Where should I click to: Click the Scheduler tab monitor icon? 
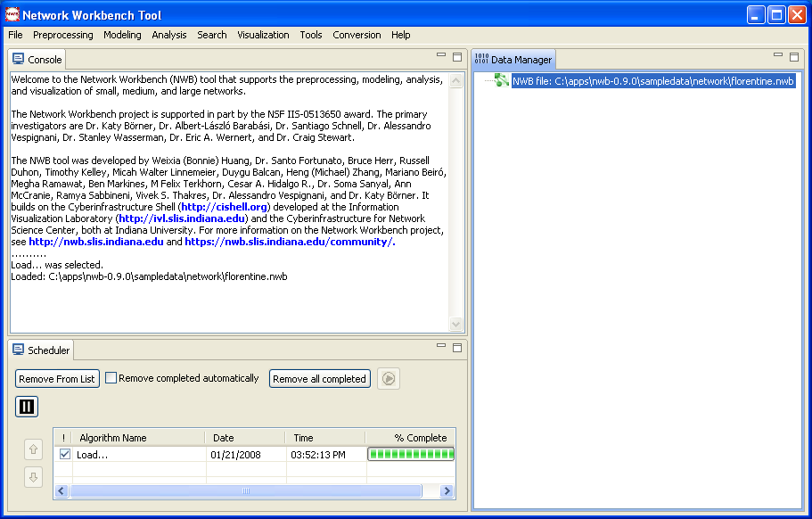click(18, 350)
